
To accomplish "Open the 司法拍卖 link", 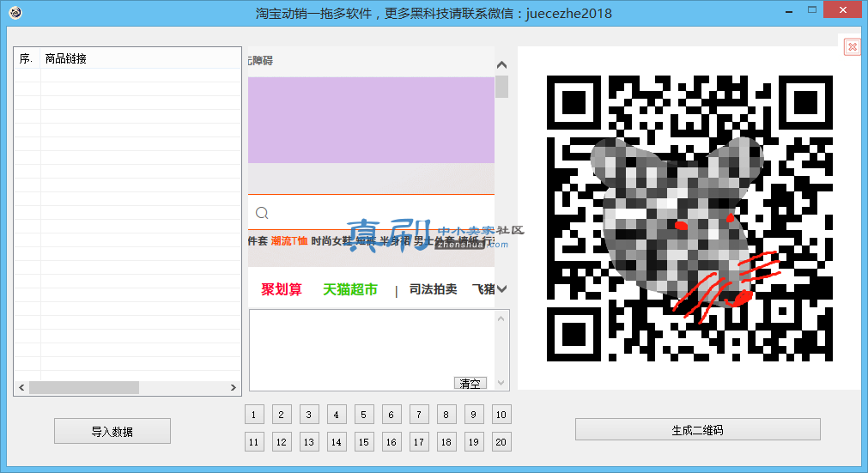I will coord(433,289).
